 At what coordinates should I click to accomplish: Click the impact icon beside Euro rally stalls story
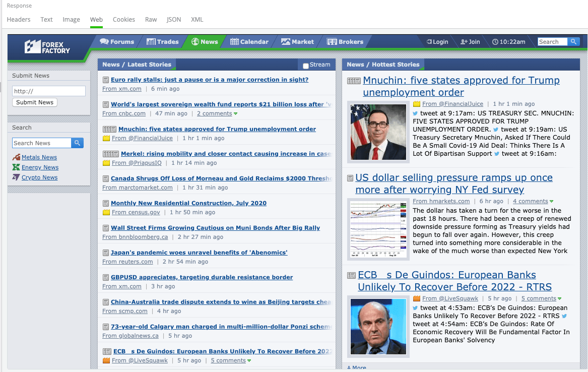pos(106,80)
